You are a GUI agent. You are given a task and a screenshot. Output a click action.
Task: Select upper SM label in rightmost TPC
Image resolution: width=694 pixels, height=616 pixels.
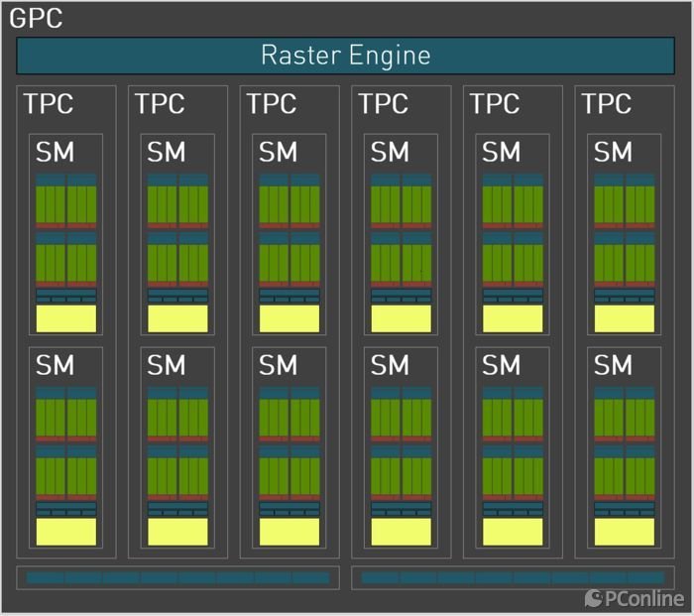(613, 152)
